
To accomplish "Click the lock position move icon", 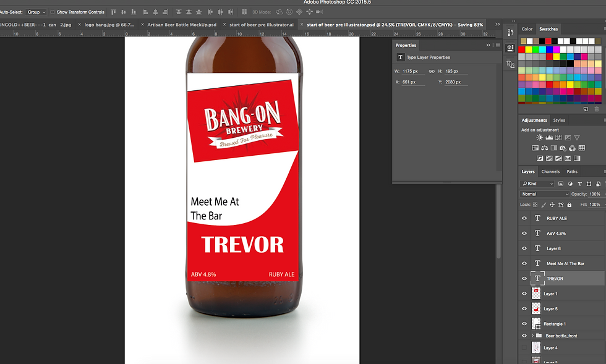I will [552, 205].
